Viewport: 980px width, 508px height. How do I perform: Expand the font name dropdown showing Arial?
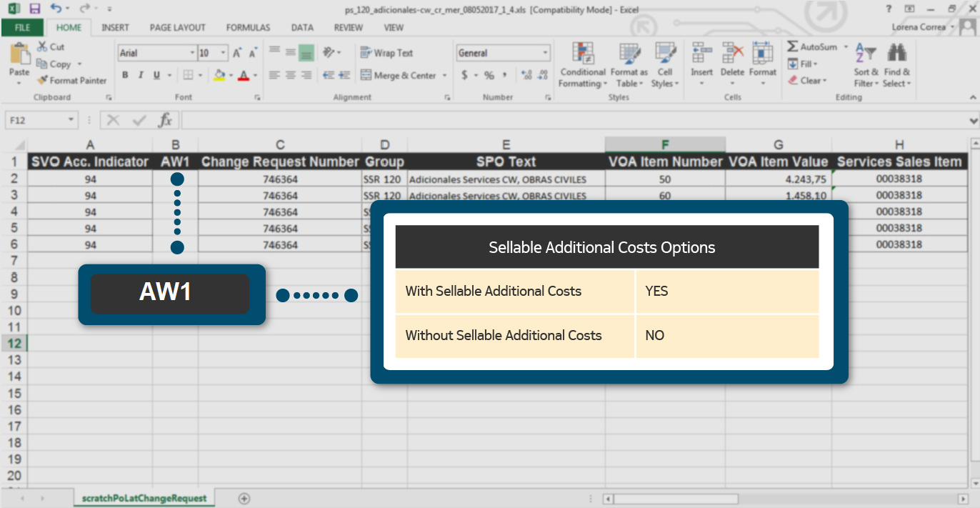click(x=192, y=53)
